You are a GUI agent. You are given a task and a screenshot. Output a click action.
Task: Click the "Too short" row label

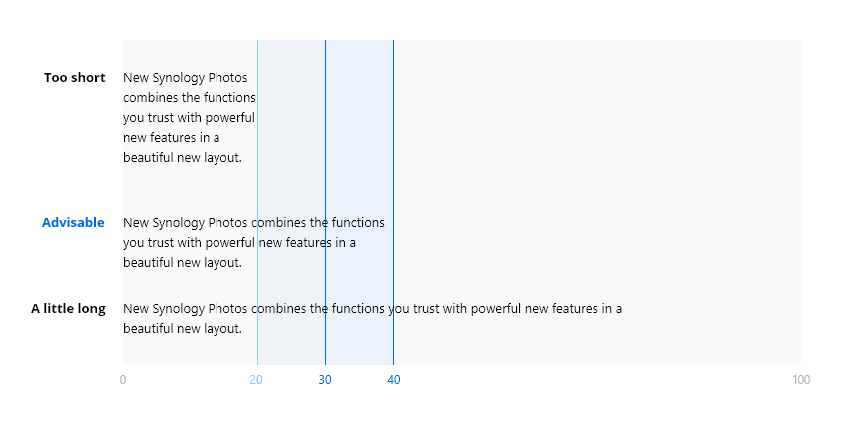(74, 78)
